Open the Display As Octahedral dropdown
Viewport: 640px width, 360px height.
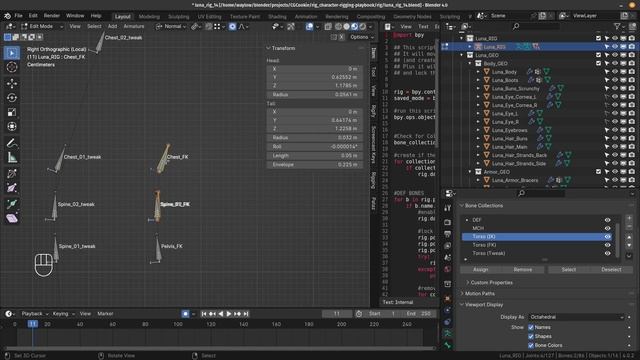click(576, 317)
